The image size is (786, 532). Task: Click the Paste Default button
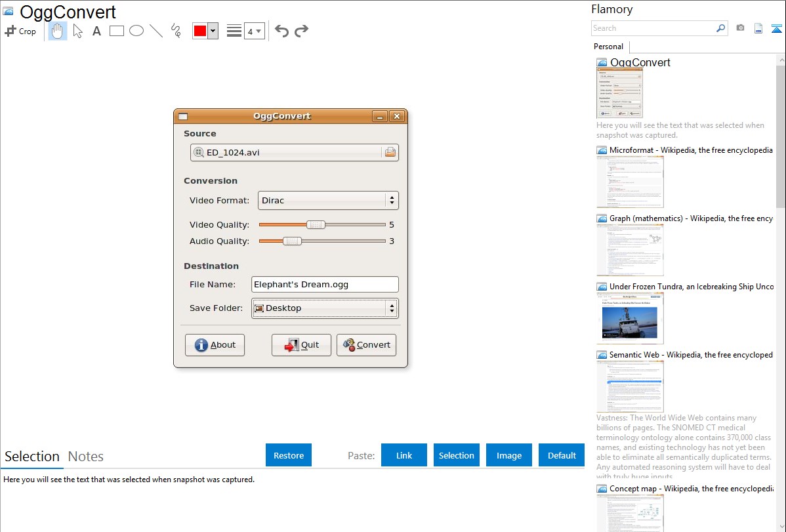coord(562,455)
